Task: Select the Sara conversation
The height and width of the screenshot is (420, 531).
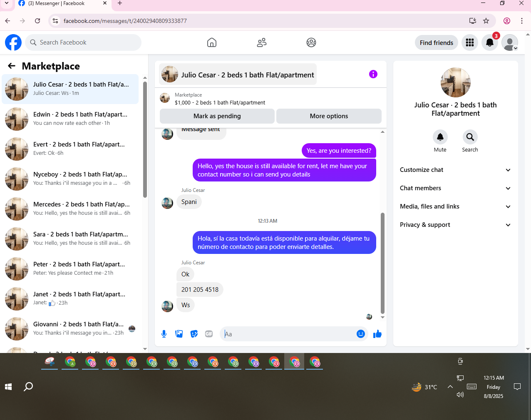Action: point(70,239)
